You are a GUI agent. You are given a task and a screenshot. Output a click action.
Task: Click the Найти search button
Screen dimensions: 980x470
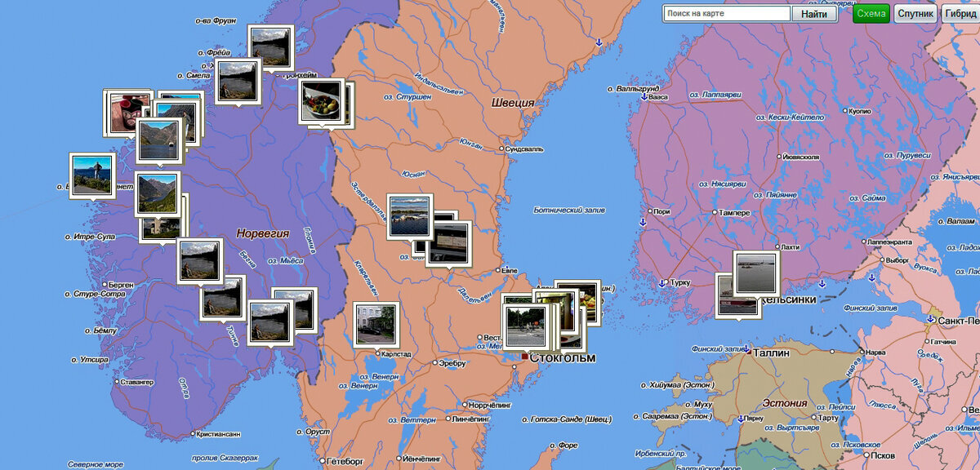coord(814,14)
